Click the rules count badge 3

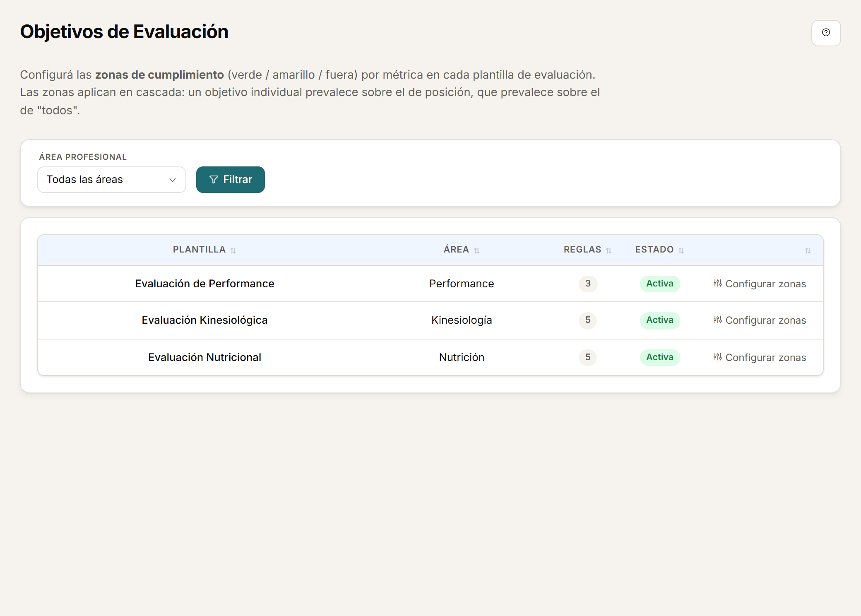(588, 284)
